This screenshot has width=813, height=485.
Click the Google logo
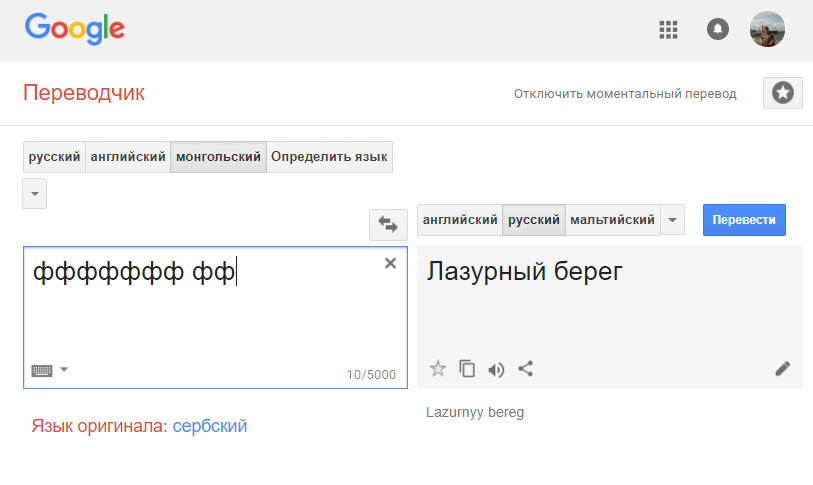point(75,29)
